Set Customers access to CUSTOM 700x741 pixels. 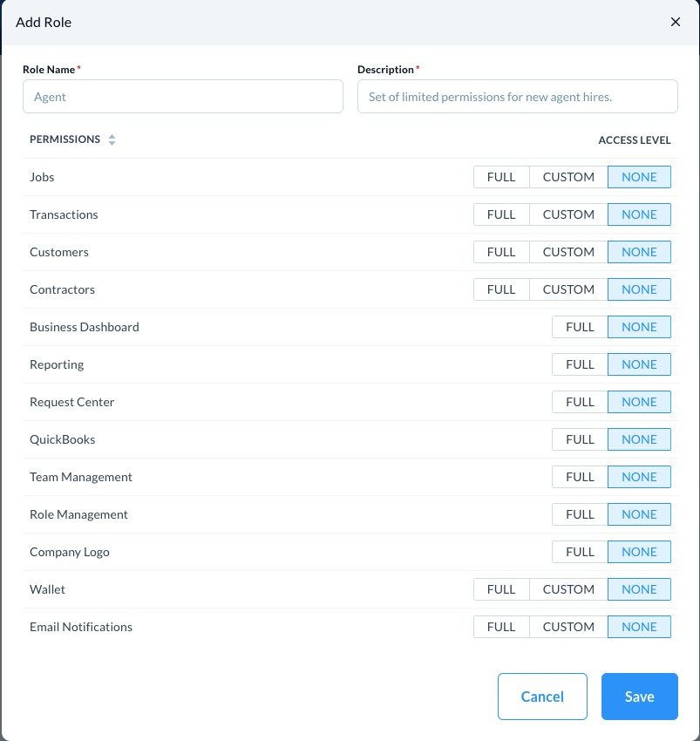(568, 252)
